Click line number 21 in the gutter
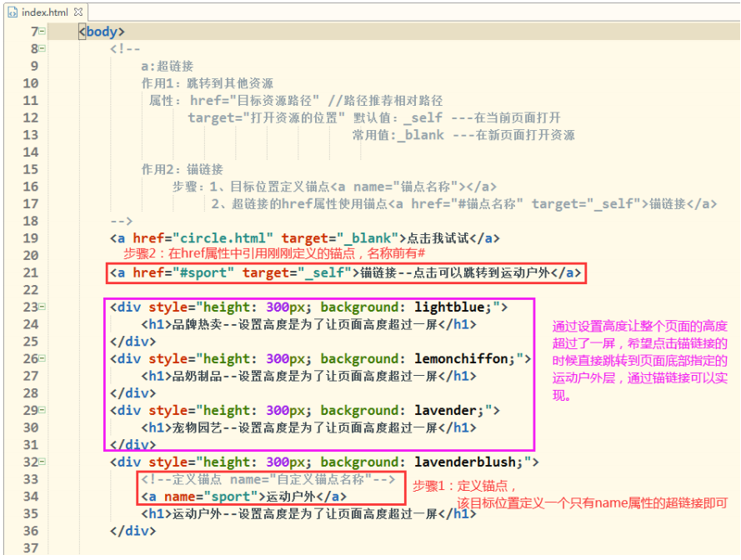Image resolution: width=741 pixels, height=560 pixels. [31, 272]
